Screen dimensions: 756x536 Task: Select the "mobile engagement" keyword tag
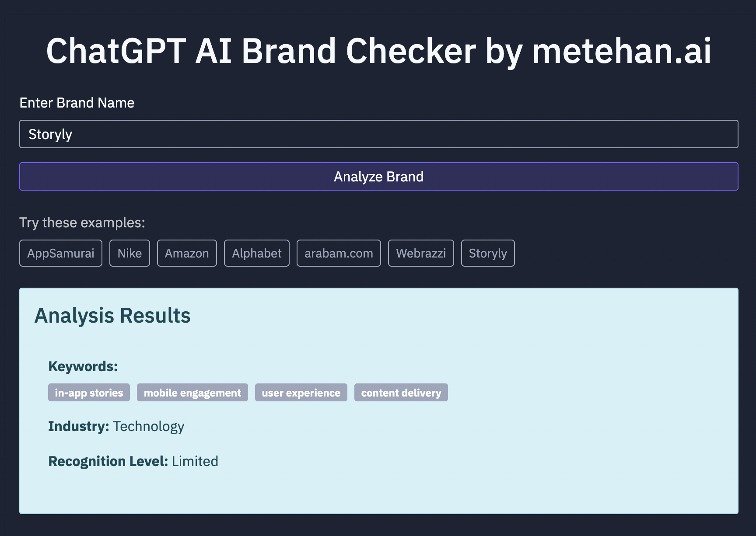(x=192, y=393)
